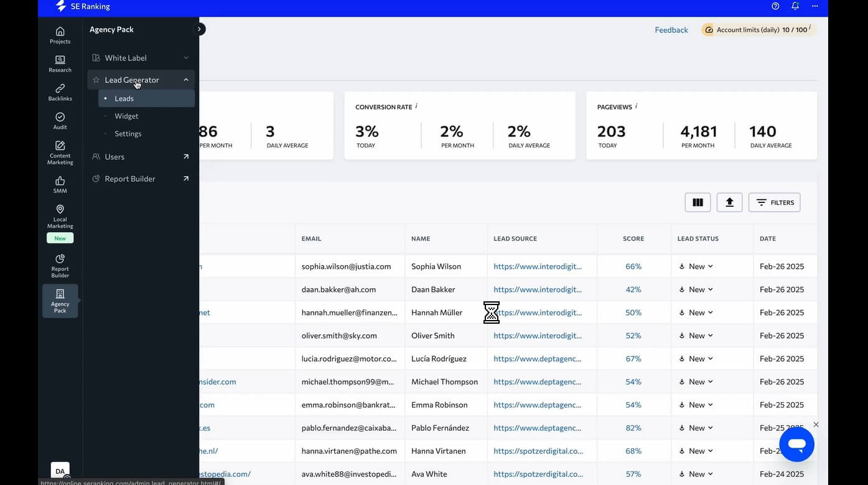Open Projects in the left sidebar
Viewport: 868px width, 485px height.
point(60,35)
